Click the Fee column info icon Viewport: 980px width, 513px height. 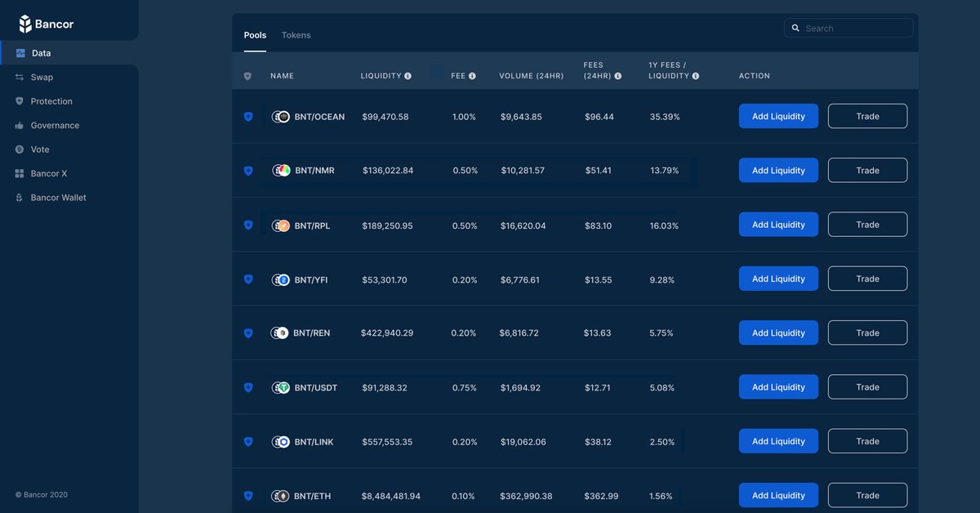coord(472,76)
